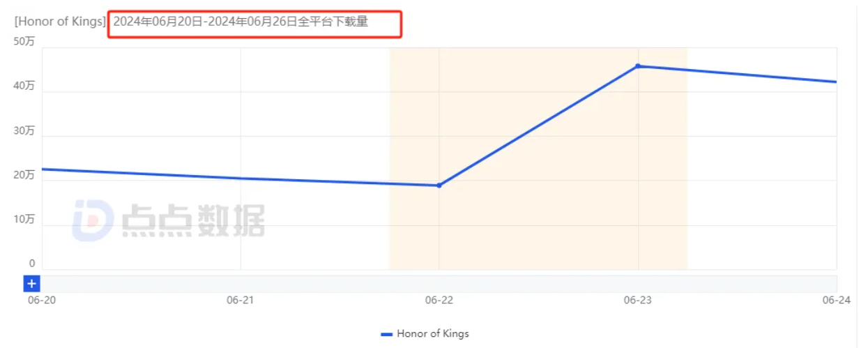Click the 30万 y-axis label

pyautogui.click(x=24, y=130)
